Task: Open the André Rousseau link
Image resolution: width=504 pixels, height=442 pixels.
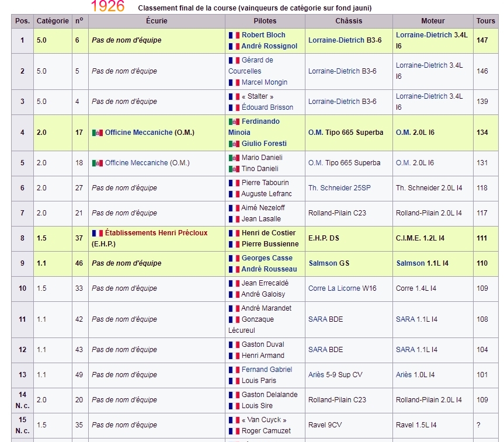Action: point(269,269)
